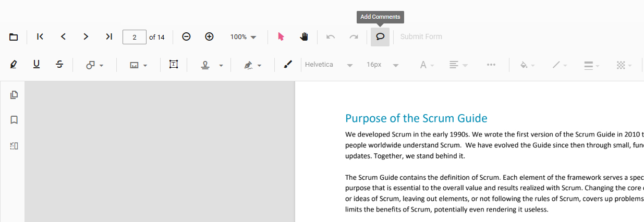Enable the pan hand tool
The height and width of the screenshot is (222, 644).
[304, 36]
